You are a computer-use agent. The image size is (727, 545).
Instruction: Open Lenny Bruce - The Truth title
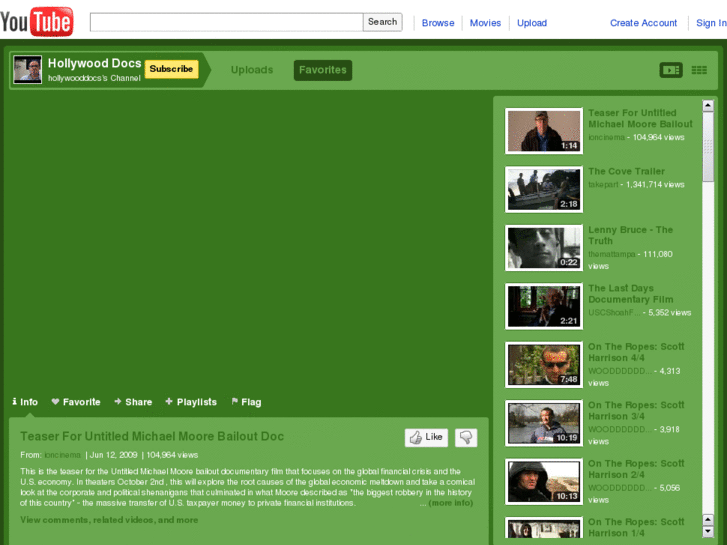pyautogui.click(x=631, y=235)
